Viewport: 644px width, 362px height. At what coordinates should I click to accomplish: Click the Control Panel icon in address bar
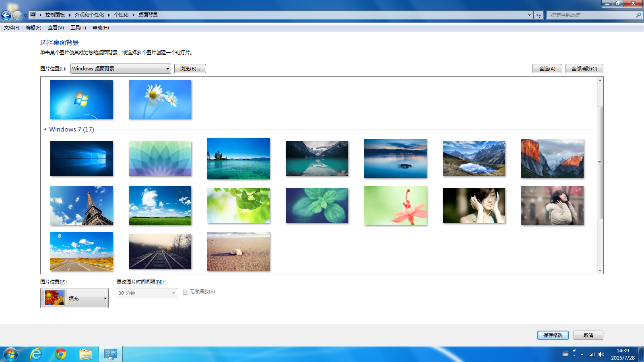point(33,15)
